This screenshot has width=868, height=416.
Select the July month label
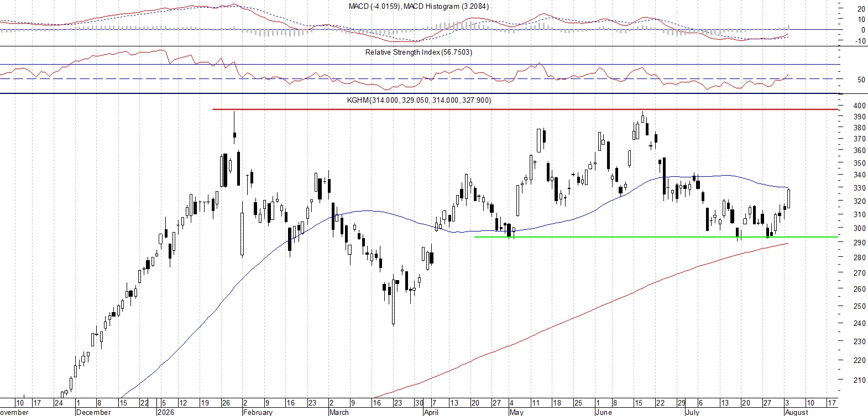pyautogui.click(x=692, y=412)
